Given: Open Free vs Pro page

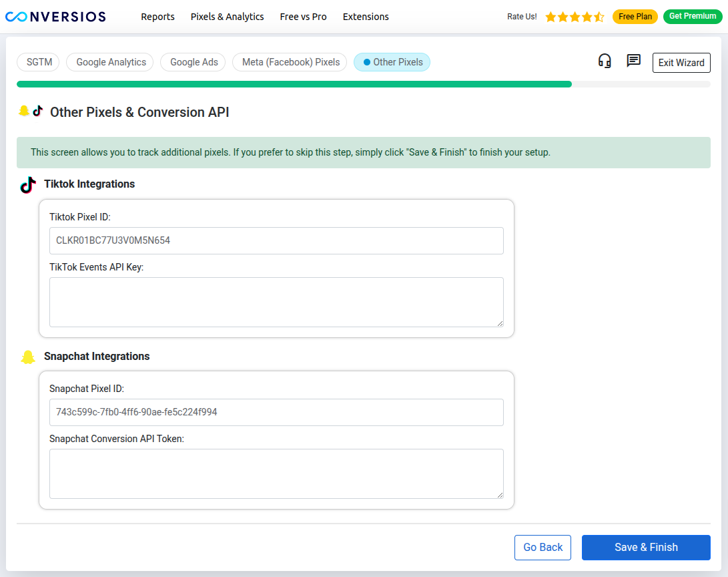Looking at the screenshot, I should click(x=303, y=17).
